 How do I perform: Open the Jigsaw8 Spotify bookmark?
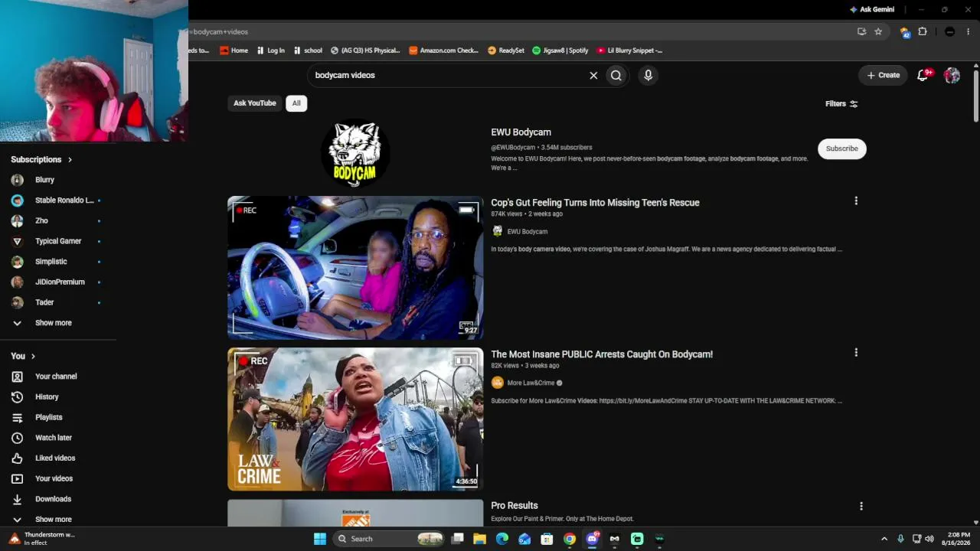click(560, 51)
